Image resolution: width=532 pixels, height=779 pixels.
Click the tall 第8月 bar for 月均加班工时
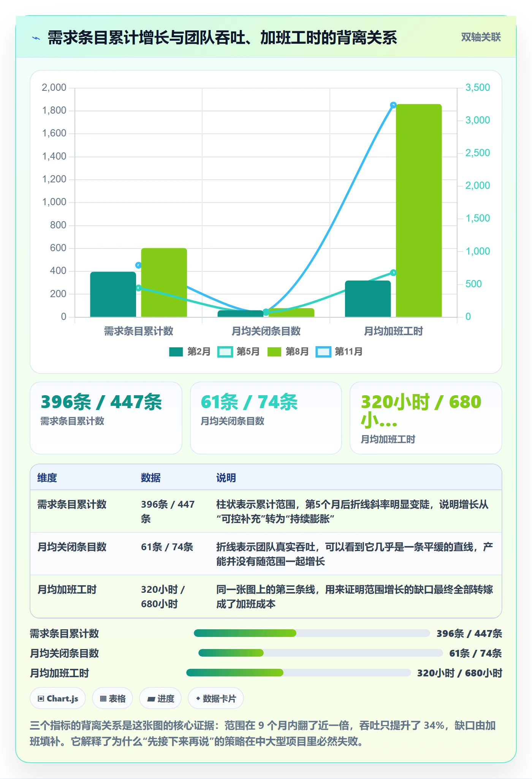(419, 211)
